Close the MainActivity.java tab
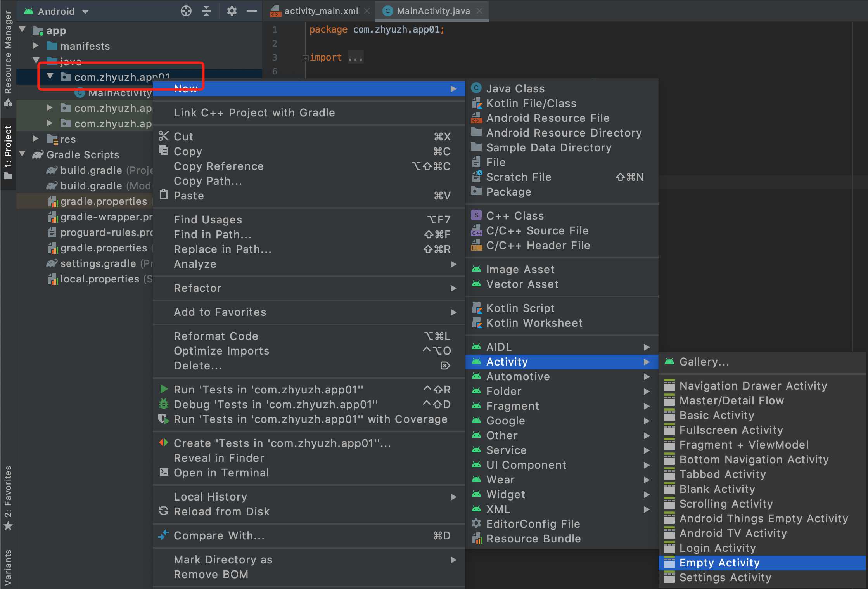 pos(479,11)
